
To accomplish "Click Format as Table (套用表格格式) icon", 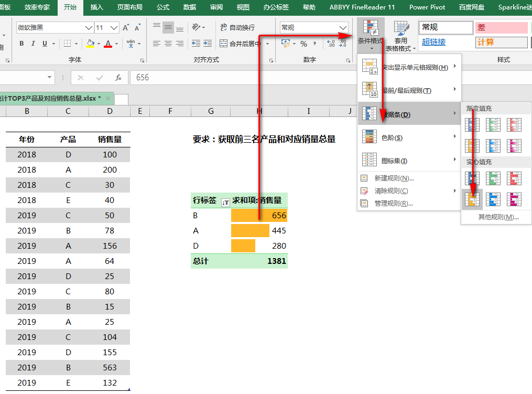I will pyautogui.click(x=400, y=36).
